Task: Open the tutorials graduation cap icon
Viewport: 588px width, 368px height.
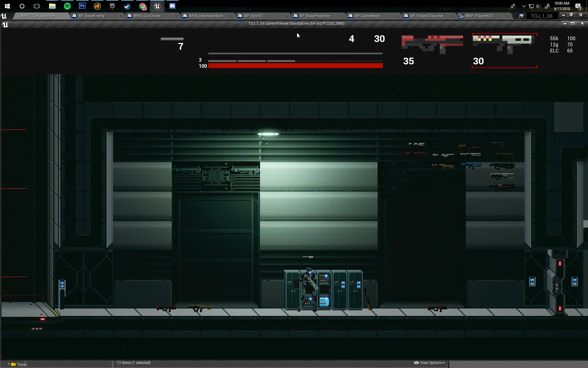Action: pos(521,16)
